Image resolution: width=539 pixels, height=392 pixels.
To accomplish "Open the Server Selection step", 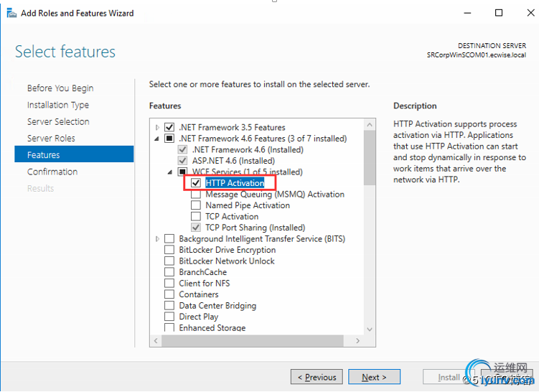I will point(58,122).
